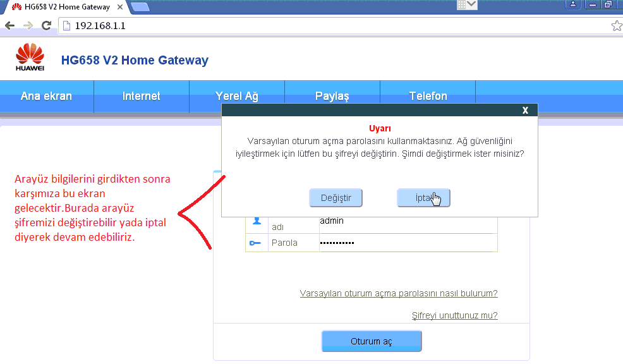Click the Oturum aç login button
623x364 pixels.
pos(372,341)
